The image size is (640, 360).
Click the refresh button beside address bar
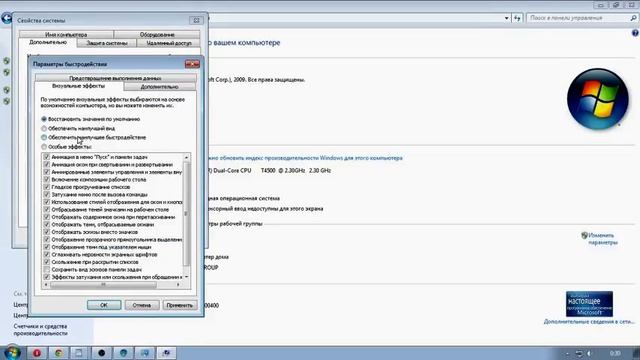tap(517, 18)
